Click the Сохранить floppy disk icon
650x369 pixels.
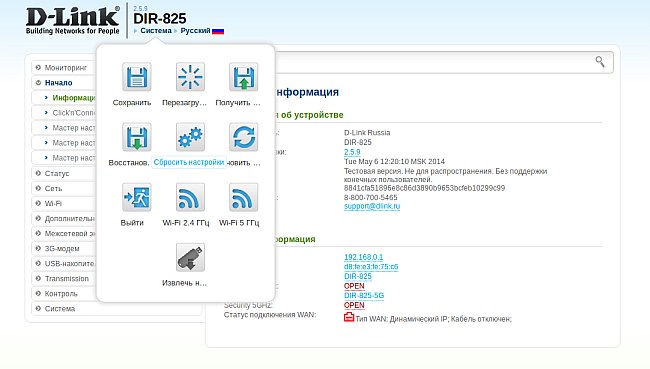coord(136,77)
